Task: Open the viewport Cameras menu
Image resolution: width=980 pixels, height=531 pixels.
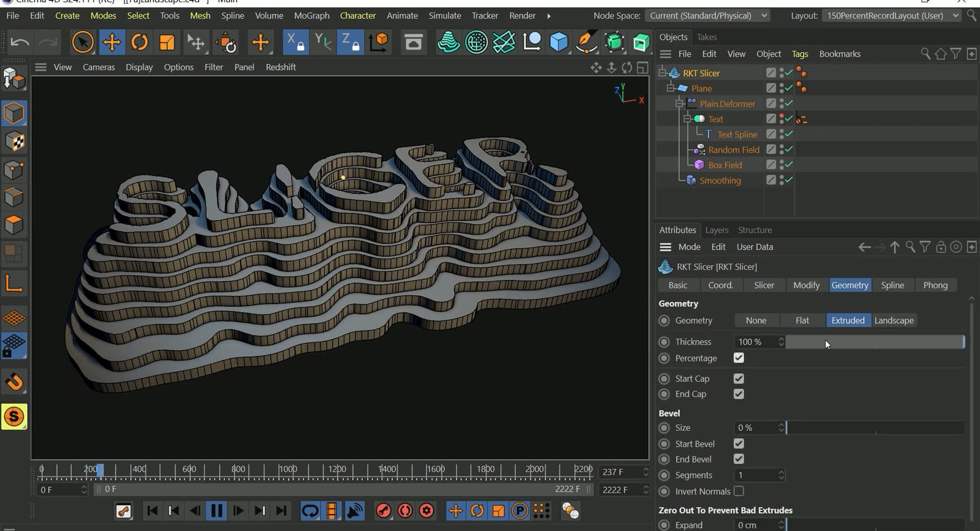Action: (x=99, y=67)
